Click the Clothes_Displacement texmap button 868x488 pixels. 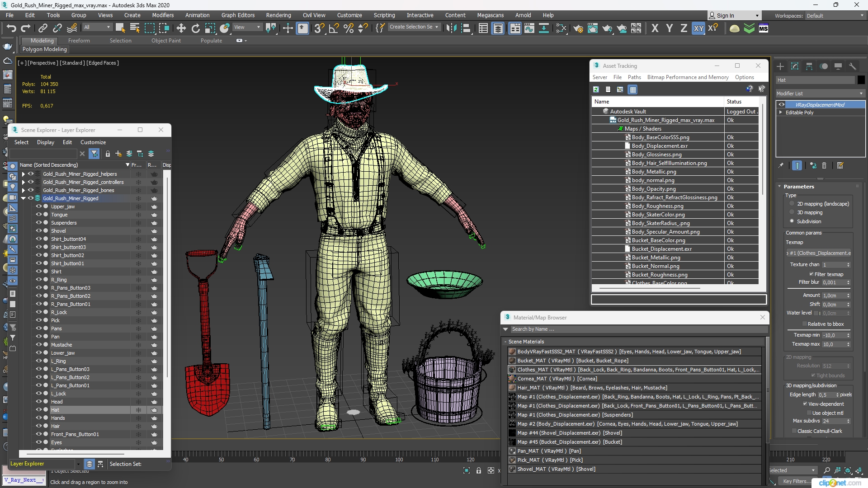click(x=819, y=253)
